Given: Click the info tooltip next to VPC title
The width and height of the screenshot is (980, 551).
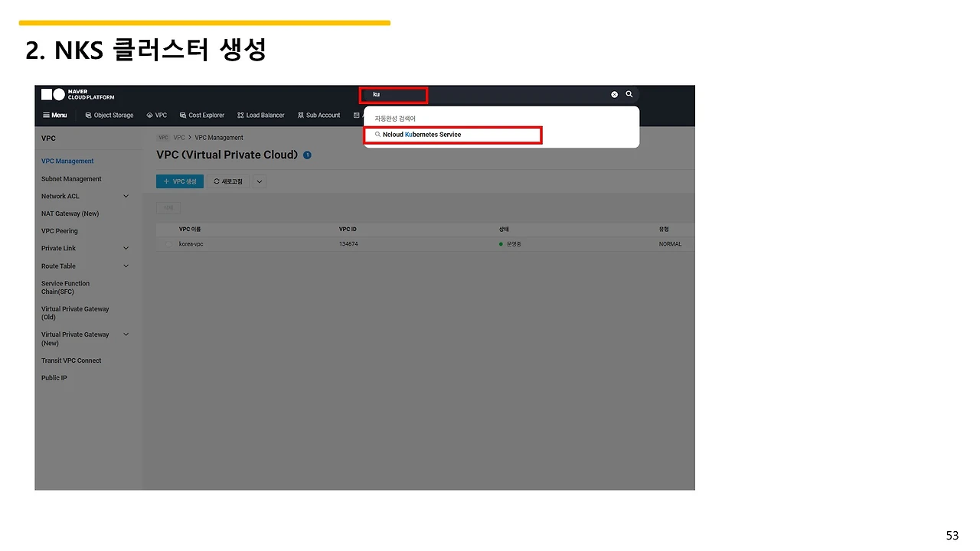Looking at the screenshot, I should point(307,155).
